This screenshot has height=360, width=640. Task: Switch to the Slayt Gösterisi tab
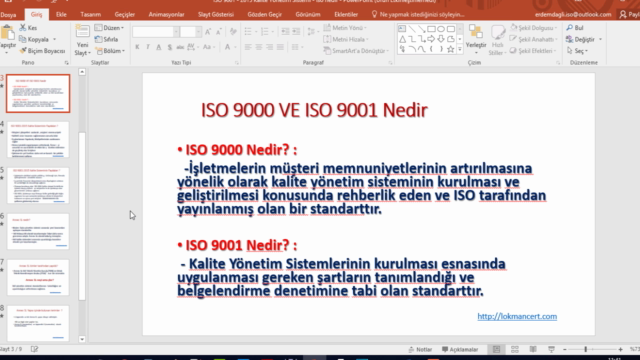216,14
